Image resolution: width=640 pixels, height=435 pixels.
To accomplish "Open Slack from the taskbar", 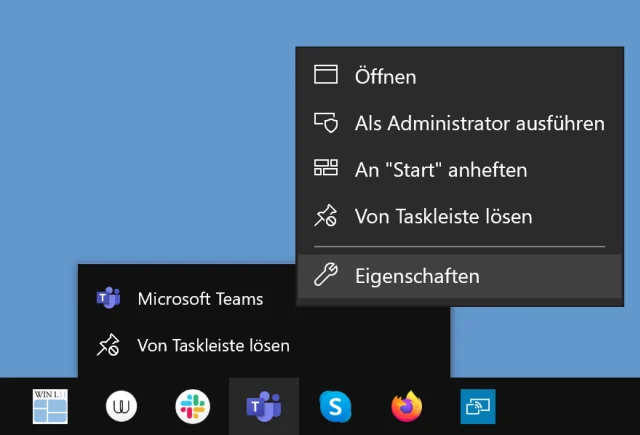I will [193, 406].
